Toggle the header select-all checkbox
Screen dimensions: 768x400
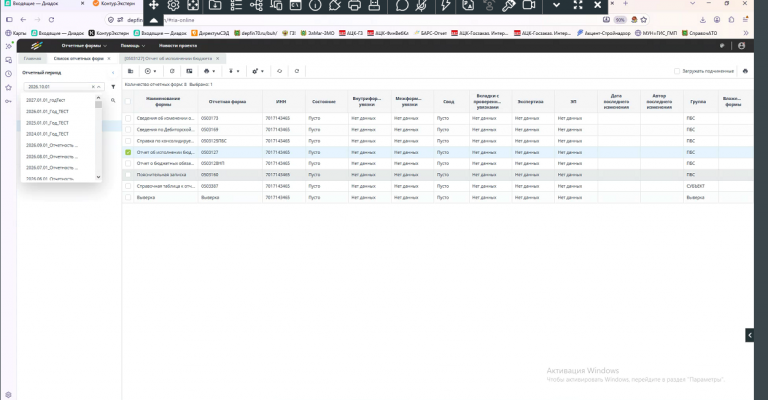pos(128,101)
